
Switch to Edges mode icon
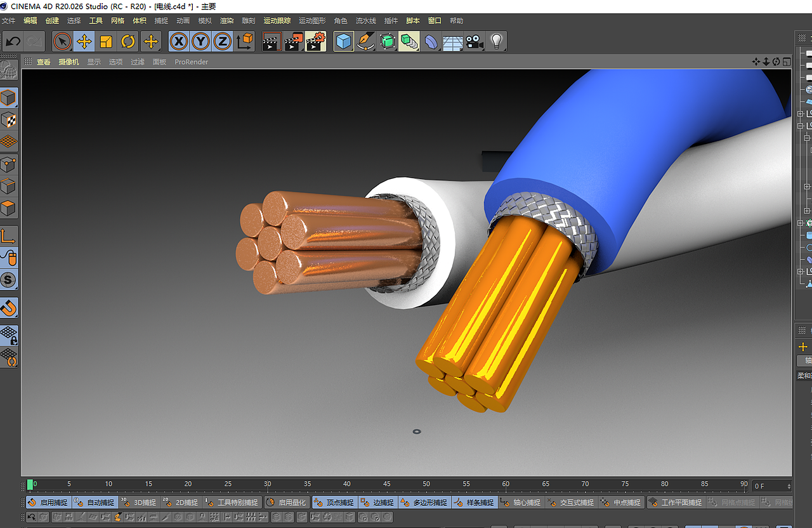pos(8,187)
